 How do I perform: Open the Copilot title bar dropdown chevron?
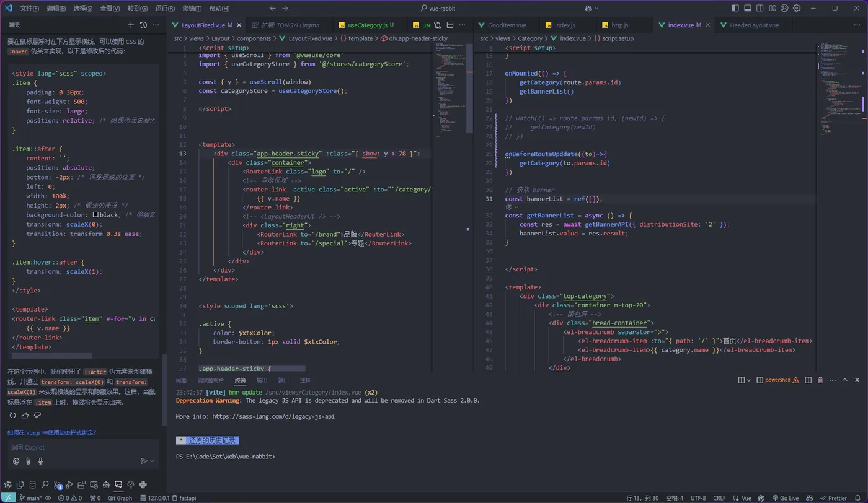596,8
